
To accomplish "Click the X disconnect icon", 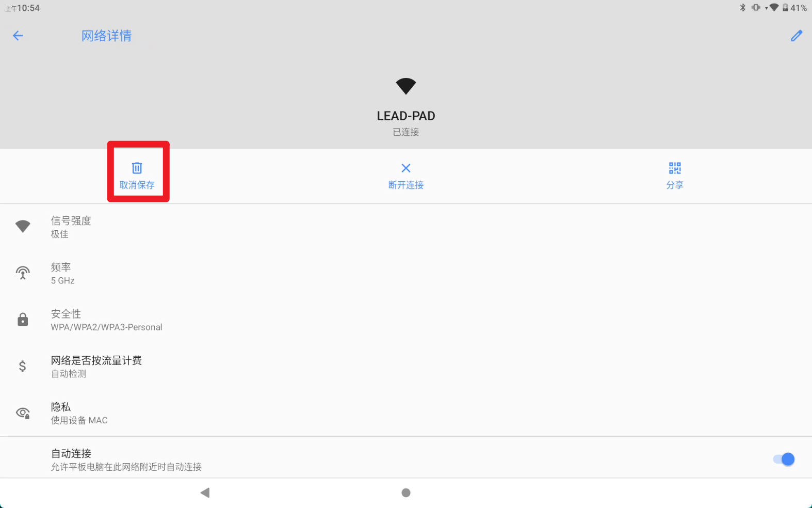I will pyautogui.click(x=406, y=168).
